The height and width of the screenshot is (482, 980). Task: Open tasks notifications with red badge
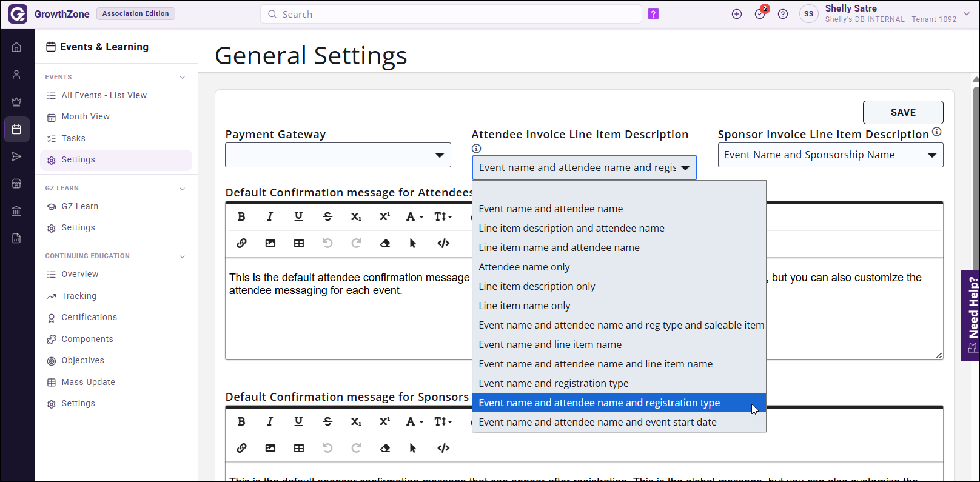coord(760,13)
